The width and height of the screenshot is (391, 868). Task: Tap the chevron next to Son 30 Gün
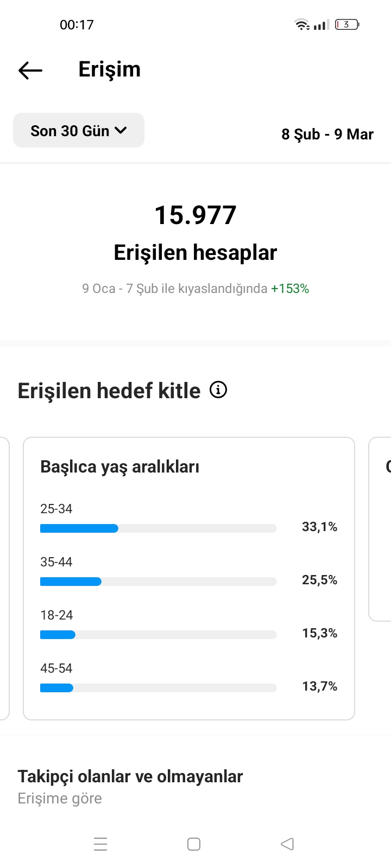tap(121, 130)
